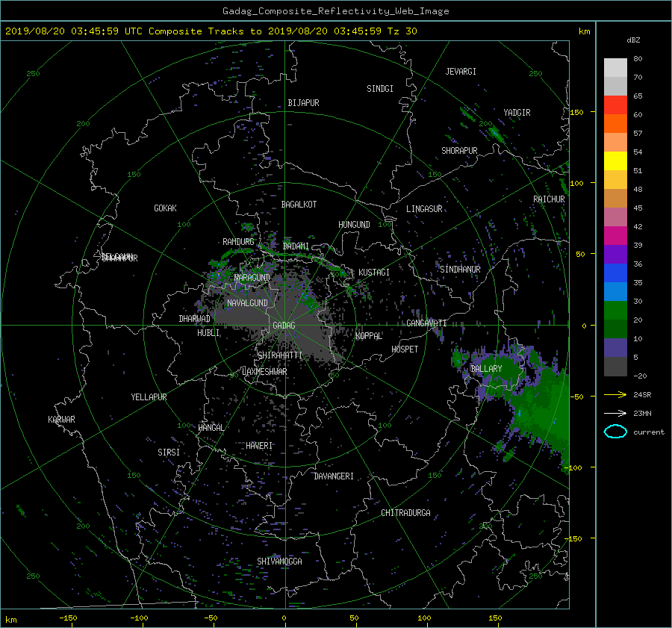
Task: Click the LAXMESHWAR city label
Action: pos(264,372)
